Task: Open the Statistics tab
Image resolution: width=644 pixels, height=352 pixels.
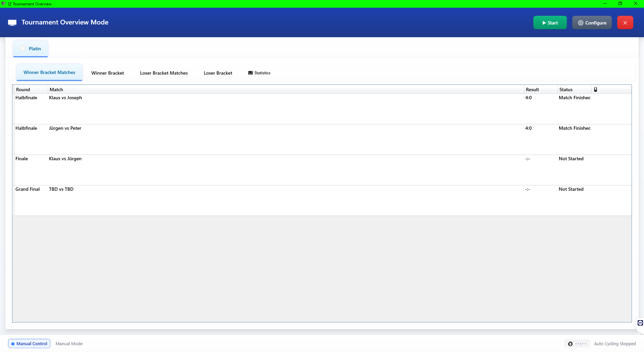Action: coord(259,73)
